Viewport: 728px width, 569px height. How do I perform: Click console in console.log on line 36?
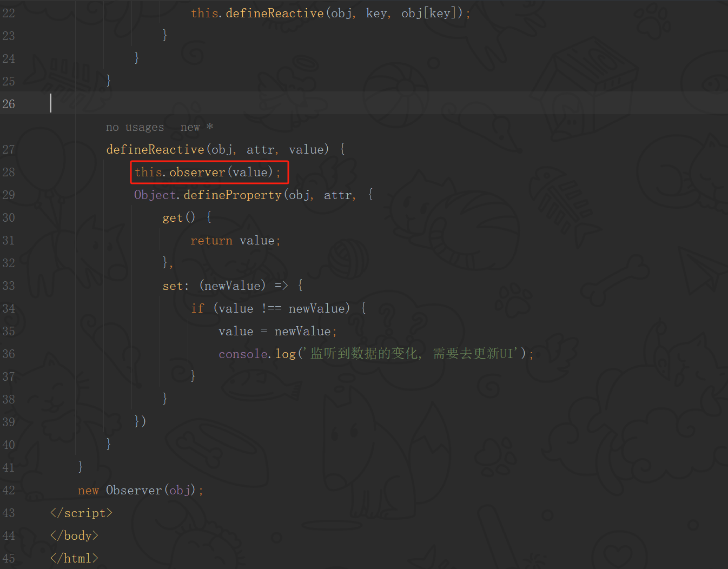click(243, 354)
